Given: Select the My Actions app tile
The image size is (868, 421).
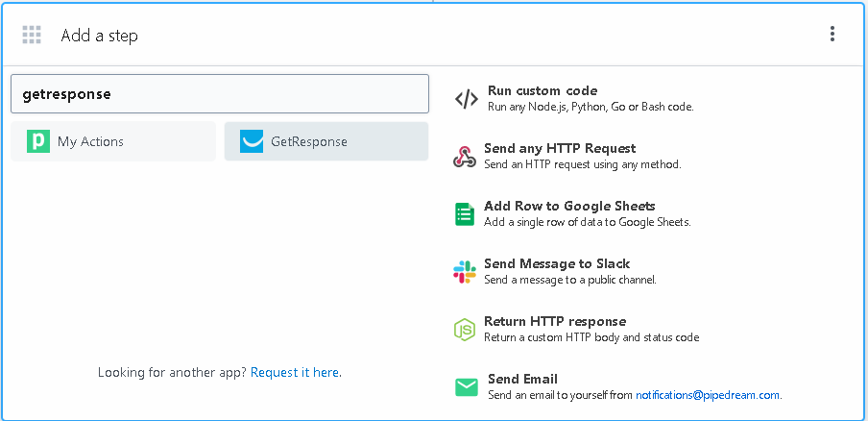Looking at the screenshot, I should click(113, 141).
